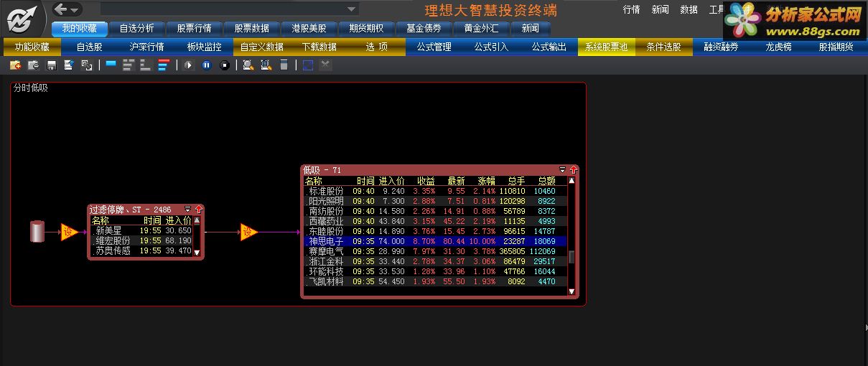Screen dimensions: 868x366
Task: Click the red and blue stacked bars icon
Action: [x=164, y=65]
